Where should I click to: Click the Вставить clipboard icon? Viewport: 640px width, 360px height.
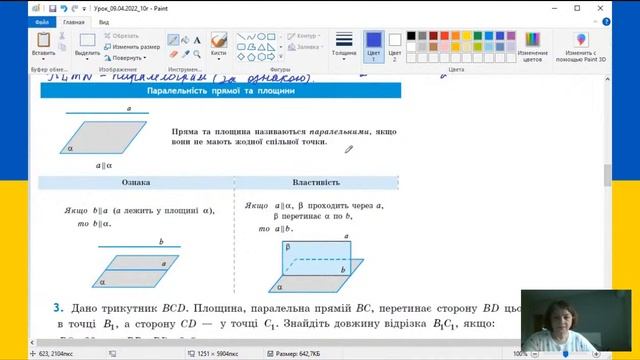pyautogui.click(x=44, y=40)
